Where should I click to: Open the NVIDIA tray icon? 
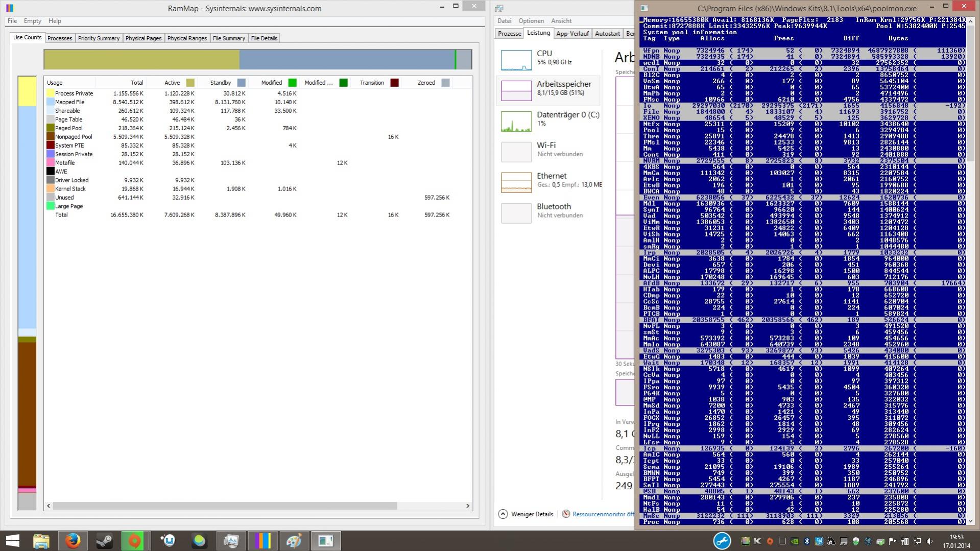795,541
